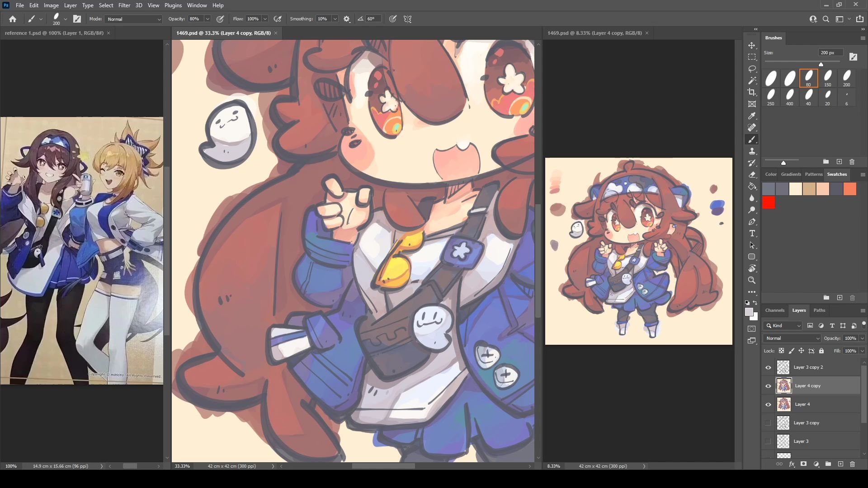Adjust the brush Size slider
The width and height of the screenshot is (868, 488).
click(x=821, y=64)
